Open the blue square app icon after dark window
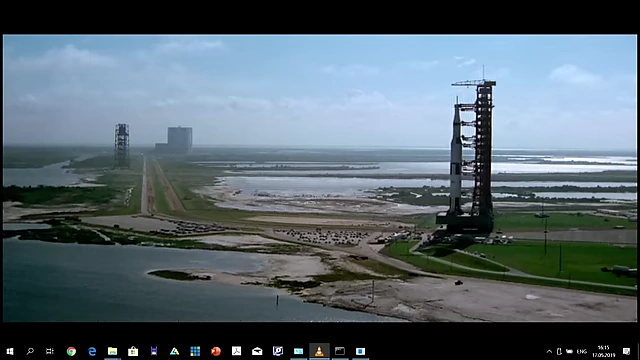This screenshot has height=360, width=640. [360, 351]
